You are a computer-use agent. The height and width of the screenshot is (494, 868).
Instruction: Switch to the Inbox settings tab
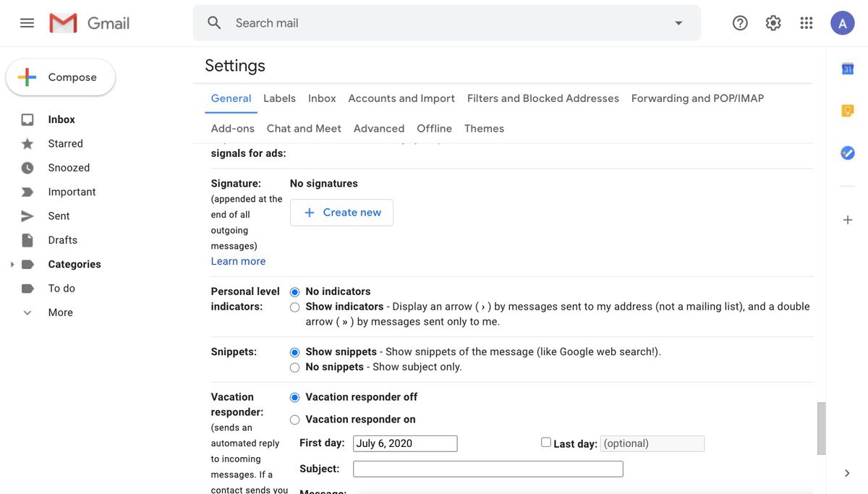(322, 98)
